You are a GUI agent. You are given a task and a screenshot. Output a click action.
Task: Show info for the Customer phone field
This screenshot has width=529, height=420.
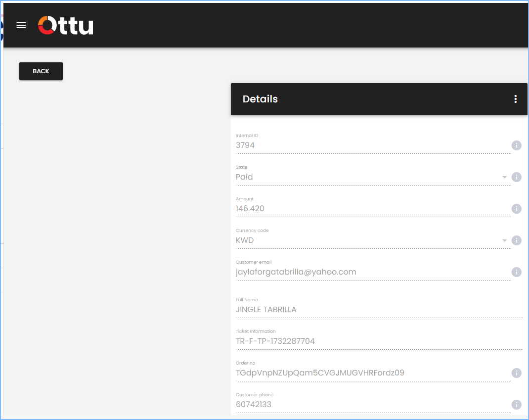point(516,405)
